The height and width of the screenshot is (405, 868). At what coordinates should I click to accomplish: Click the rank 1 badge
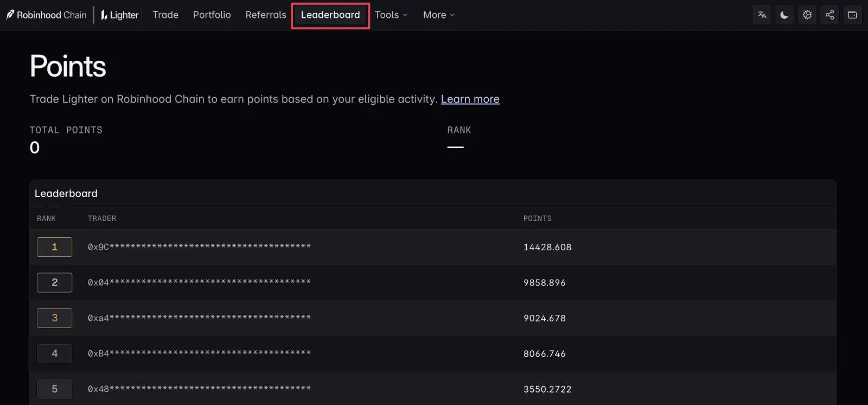tap(54, 247)
